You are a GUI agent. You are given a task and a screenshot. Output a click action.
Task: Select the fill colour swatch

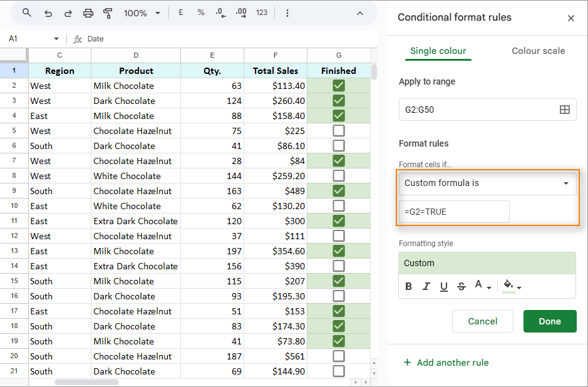(507, 286)
